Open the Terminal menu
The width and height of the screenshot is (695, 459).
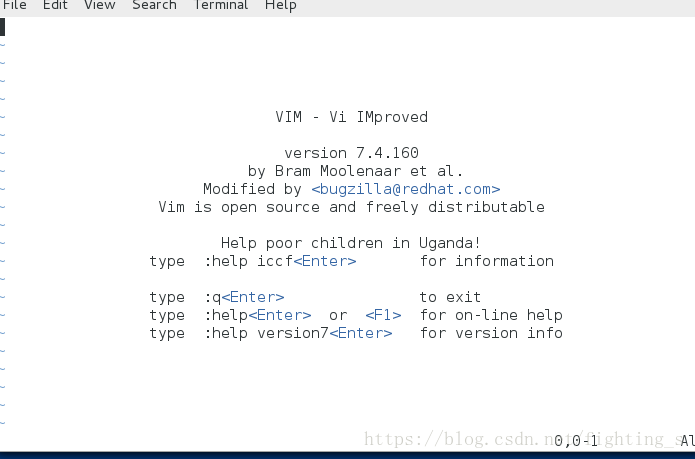pyautogui.click(x=221, y=5)
